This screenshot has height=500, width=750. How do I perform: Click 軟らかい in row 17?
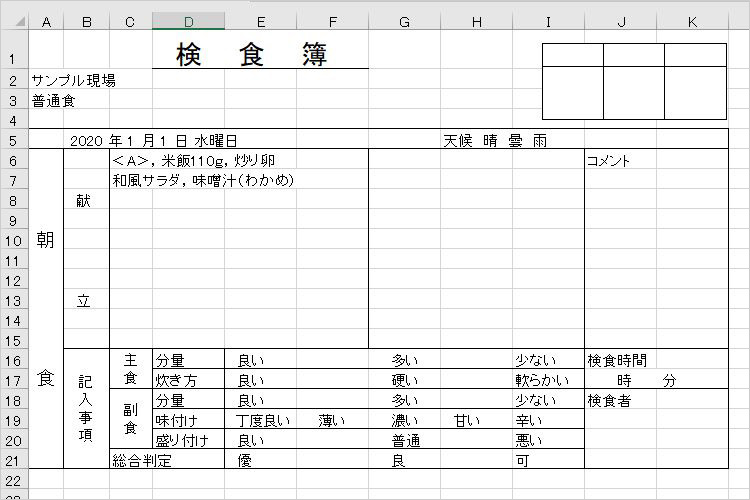[542, 381]
